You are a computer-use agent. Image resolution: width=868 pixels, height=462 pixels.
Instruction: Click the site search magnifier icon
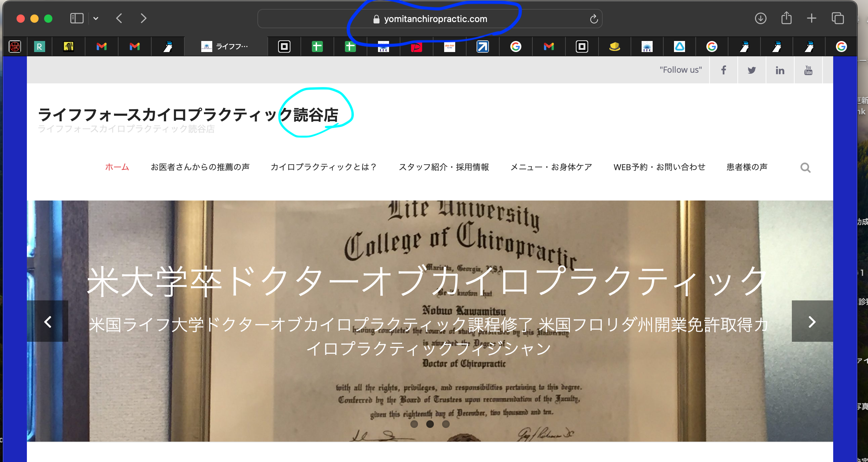point(805,168)
